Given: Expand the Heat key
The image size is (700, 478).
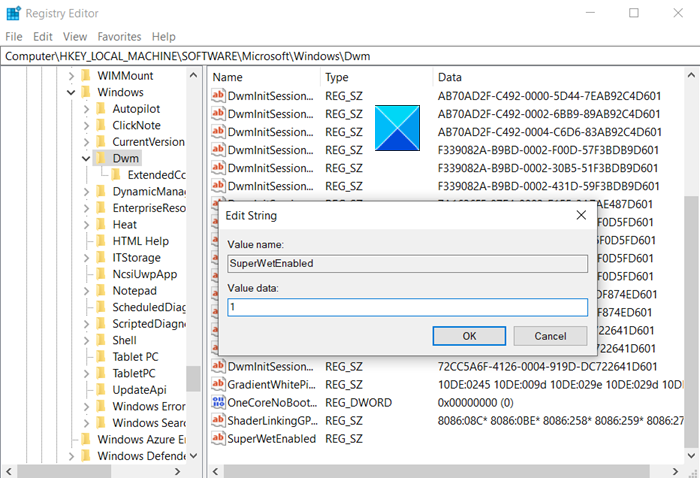Looking at the screenshot, I should click(x=86, y=224).
